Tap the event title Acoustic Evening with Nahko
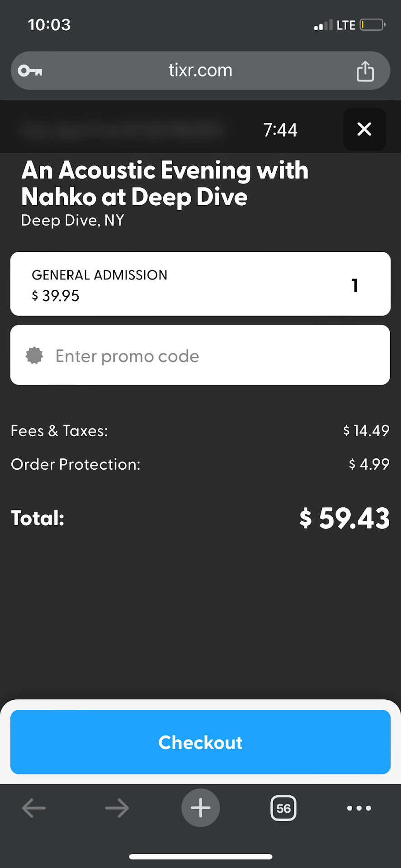Viewport: 401px width, 868px height. click(x=165, y=183)
